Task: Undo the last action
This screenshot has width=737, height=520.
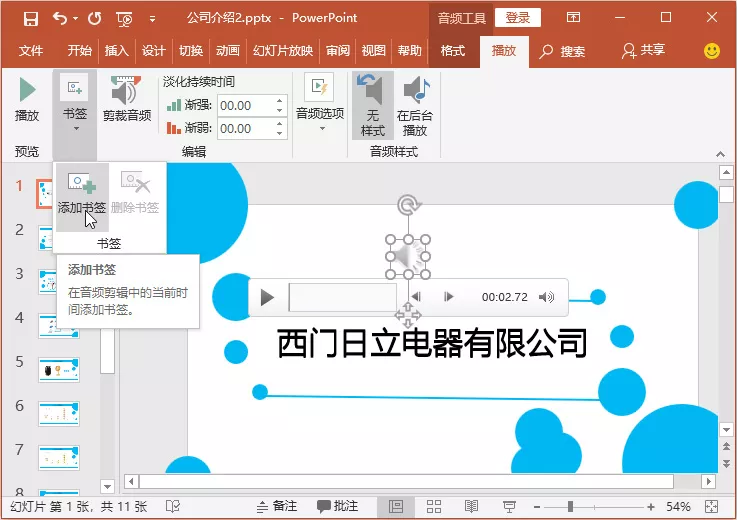Action: [x=60, y=19]
